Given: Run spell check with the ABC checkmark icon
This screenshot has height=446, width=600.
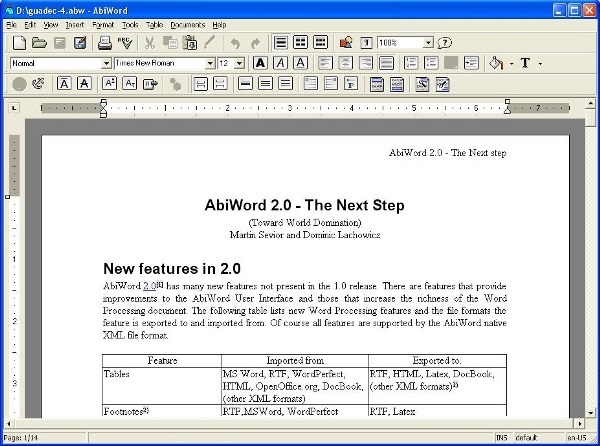Looking at the screenshot, I should pos(125,43).
